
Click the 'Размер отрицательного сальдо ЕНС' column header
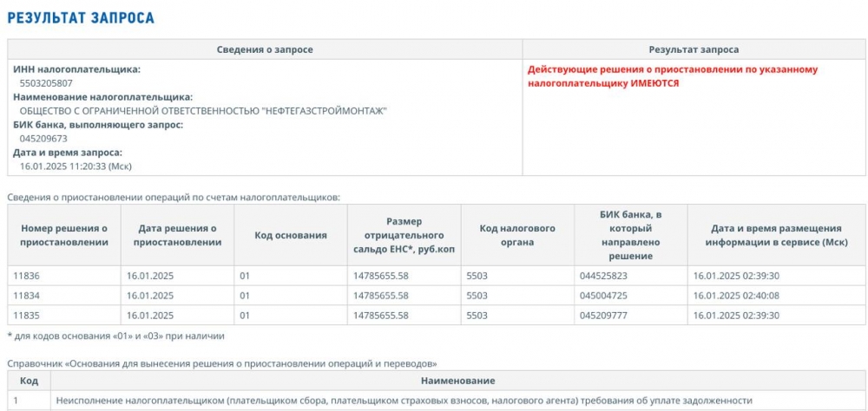click(x=404, y=235)
